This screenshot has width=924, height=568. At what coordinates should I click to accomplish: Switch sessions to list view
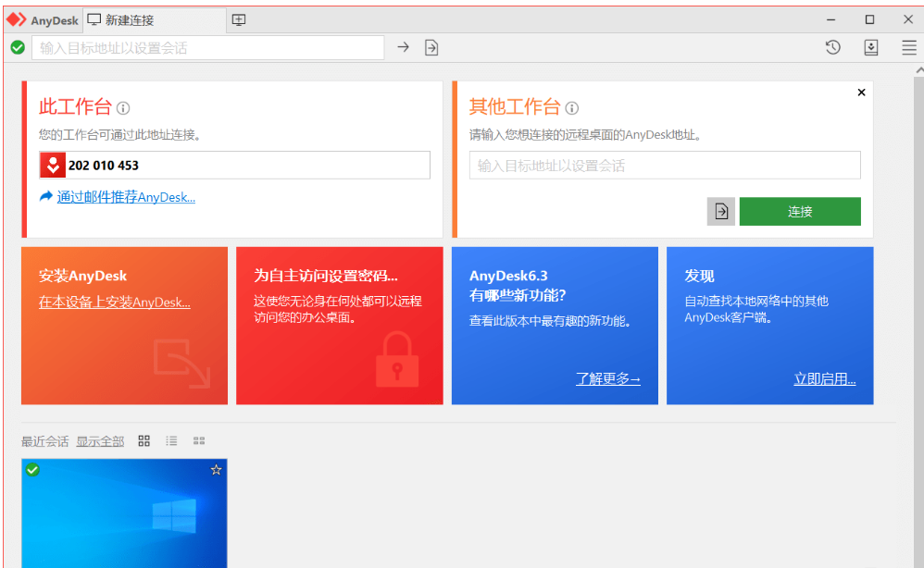click(x=171, y=440)
